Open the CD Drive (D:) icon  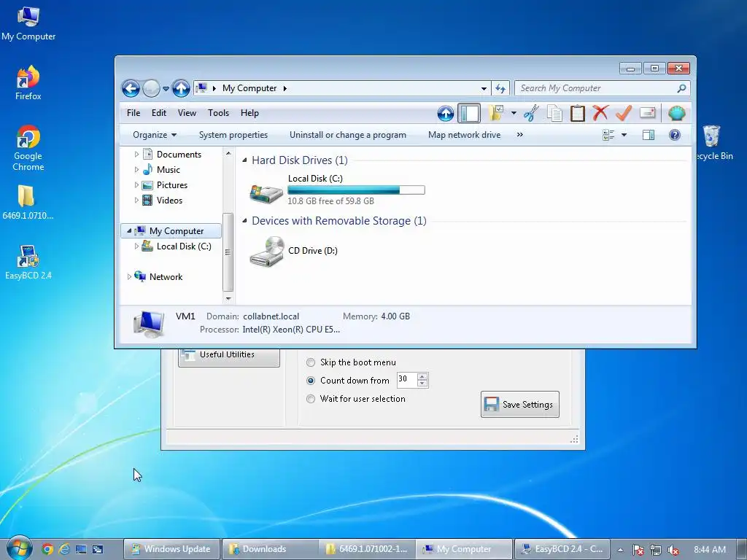coord(267,251)
